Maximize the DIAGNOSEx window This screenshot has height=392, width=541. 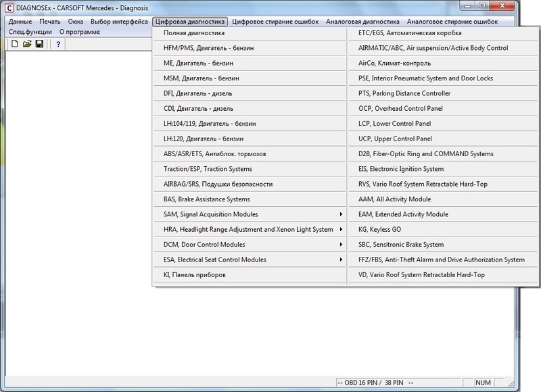[x=483, y=6]
